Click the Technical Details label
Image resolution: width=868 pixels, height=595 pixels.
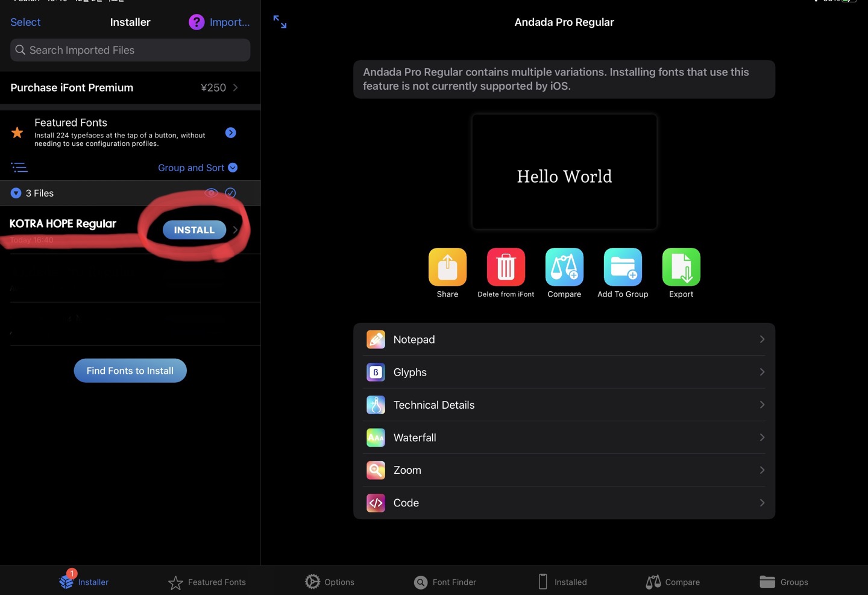point(434,405)
